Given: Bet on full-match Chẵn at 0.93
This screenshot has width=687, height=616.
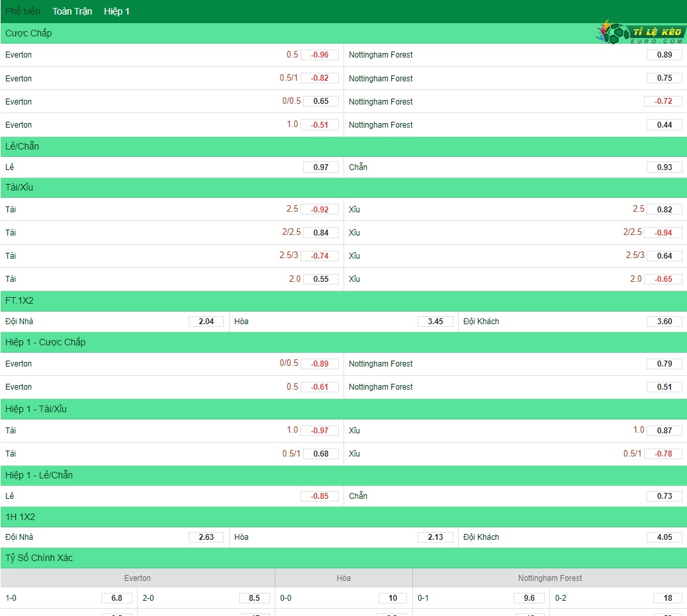Looking at the screenshot, I should coord(664,167).
